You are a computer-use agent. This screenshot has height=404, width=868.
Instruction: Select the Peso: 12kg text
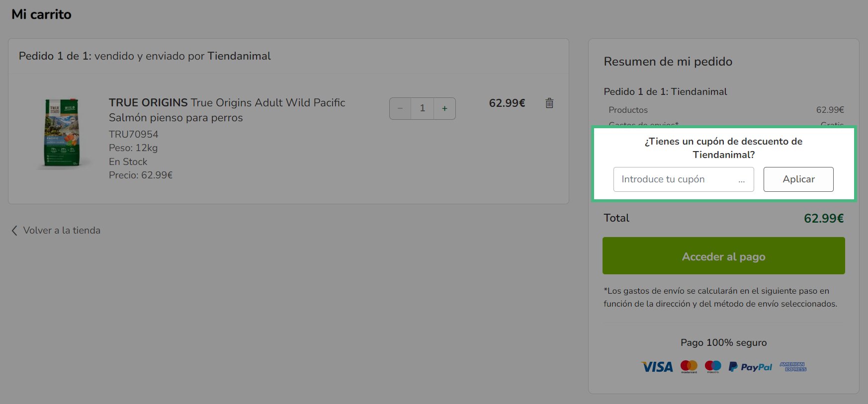point(133,148)
